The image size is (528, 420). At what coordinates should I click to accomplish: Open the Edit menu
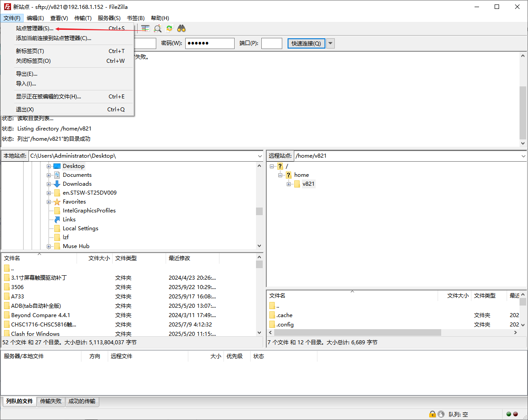click(35, 18)
